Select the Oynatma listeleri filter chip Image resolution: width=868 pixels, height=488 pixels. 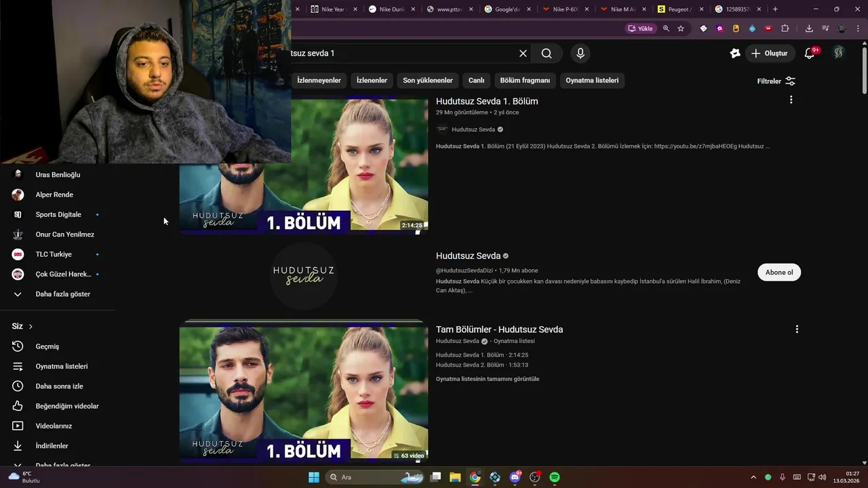[x=592, y=81]
